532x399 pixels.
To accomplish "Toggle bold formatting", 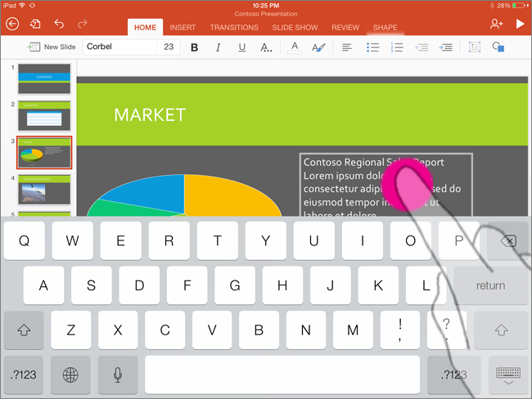I will 194,47.
